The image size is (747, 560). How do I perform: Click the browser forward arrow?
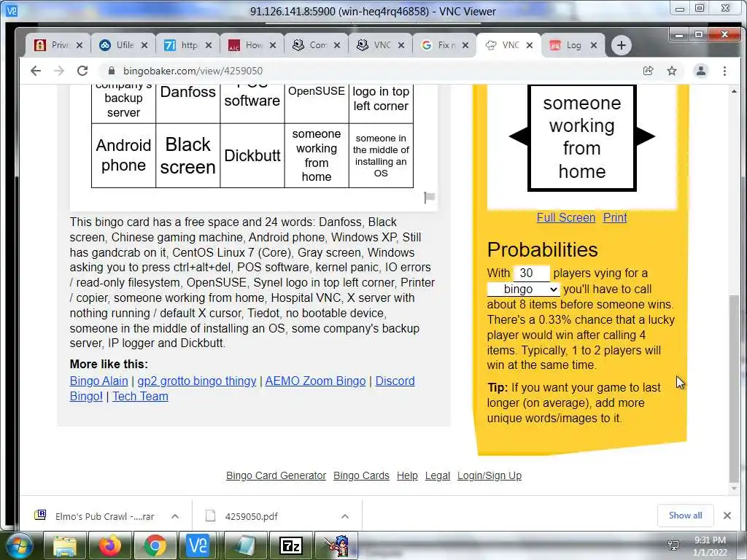[58, 71]
